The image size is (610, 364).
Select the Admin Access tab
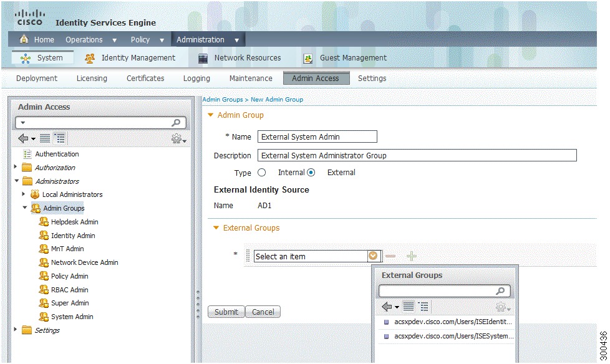316,78
